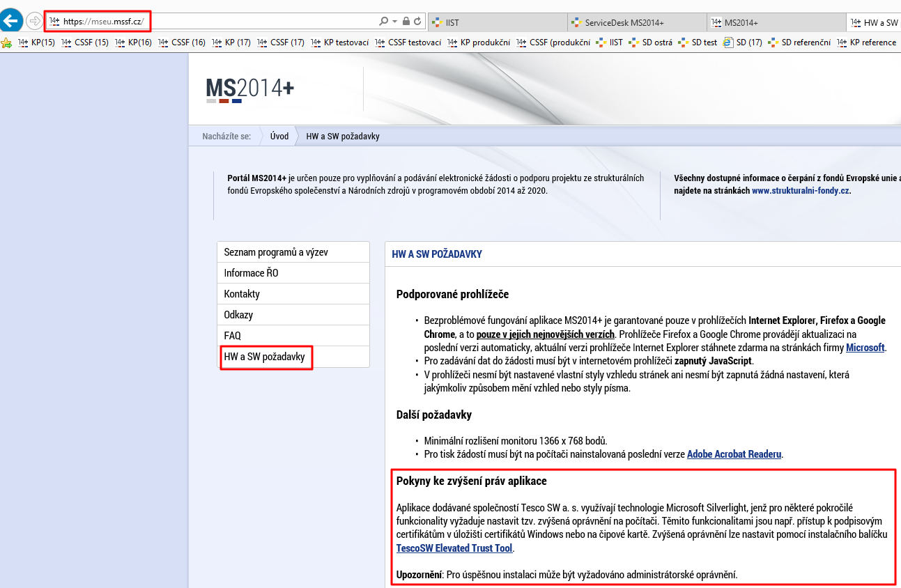Switch to the ServiceDesk MS2014+ tab
The height and width of the screenshot is (588, 901).
click(x=637, y=22)
